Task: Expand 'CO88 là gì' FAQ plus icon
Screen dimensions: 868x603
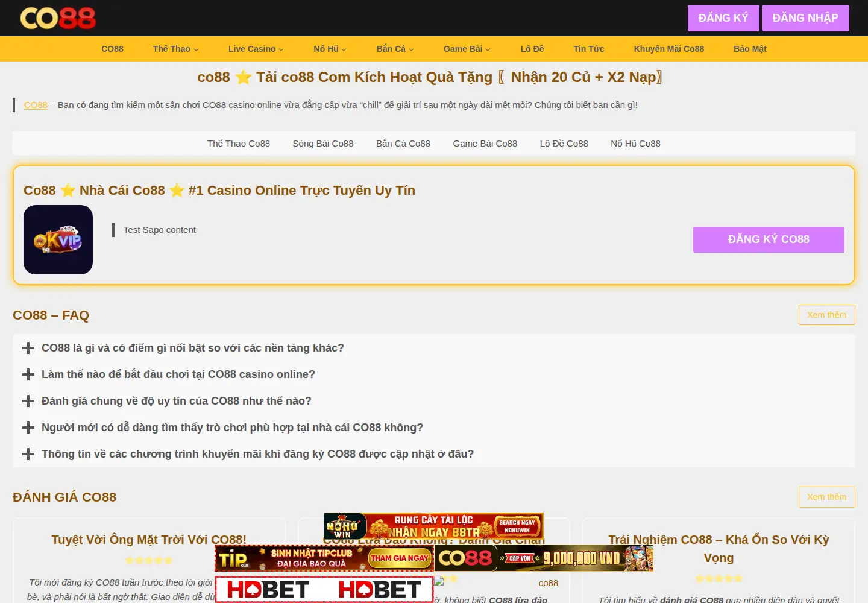Action: (x=28, y=348)
